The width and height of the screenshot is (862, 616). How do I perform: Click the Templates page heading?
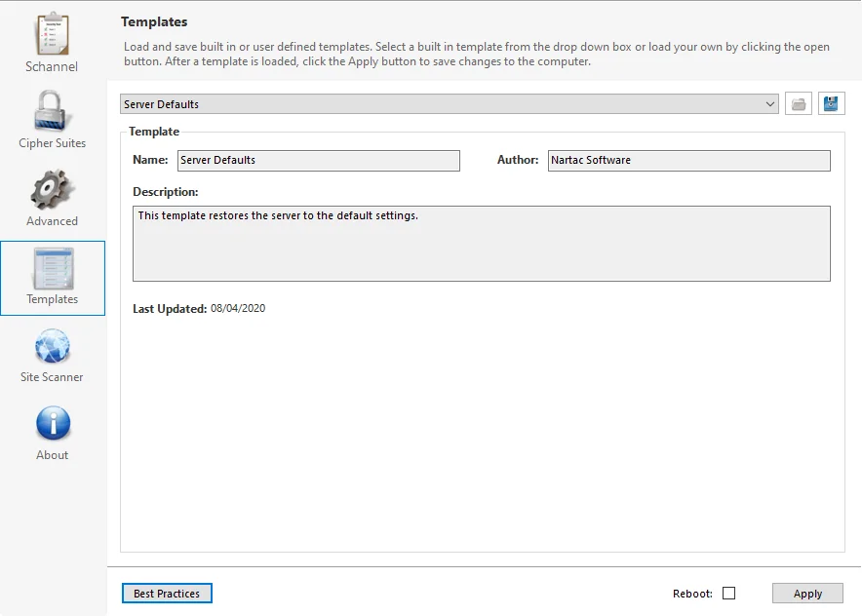tap(154, 22)
